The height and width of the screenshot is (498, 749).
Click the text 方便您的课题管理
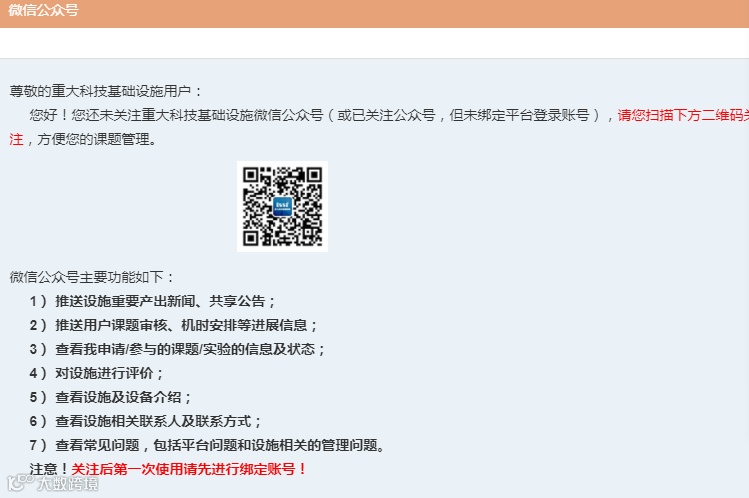tap(96, 139)
